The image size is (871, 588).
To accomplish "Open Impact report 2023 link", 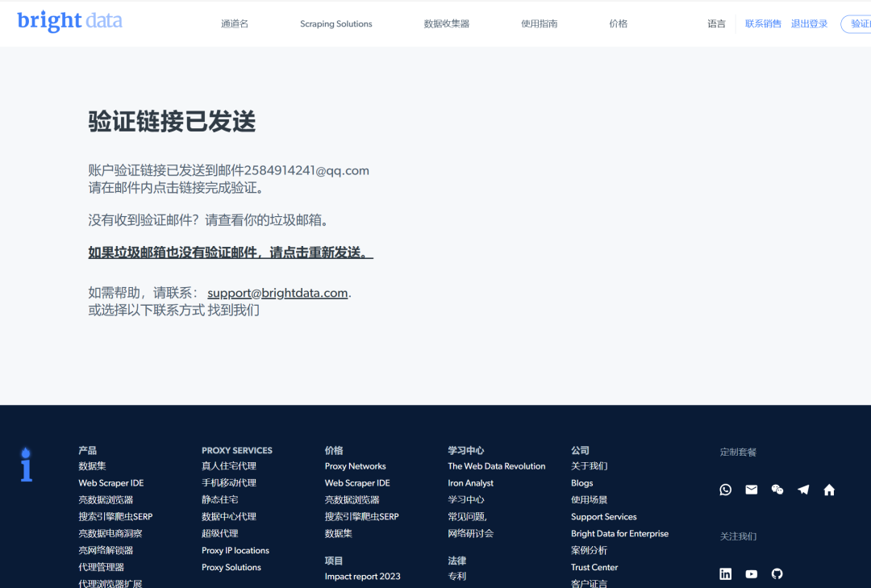I will 363,577.
